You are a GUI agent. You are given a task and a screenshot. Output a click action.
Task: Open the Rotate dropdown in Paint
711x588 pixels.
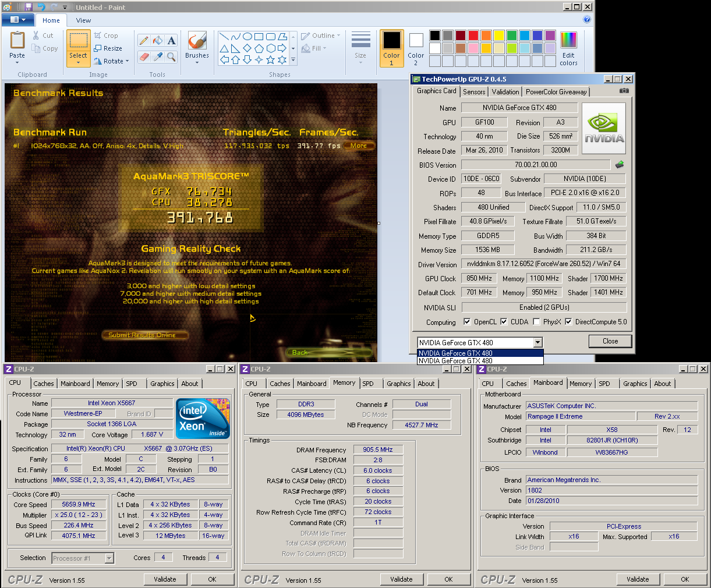[111, 61]
